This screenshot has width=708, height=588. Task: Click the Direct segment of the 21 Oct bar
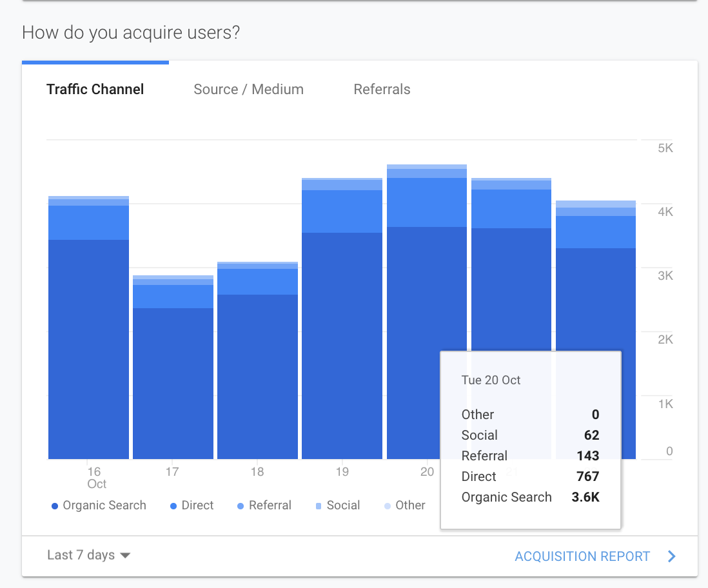point(511,209)
